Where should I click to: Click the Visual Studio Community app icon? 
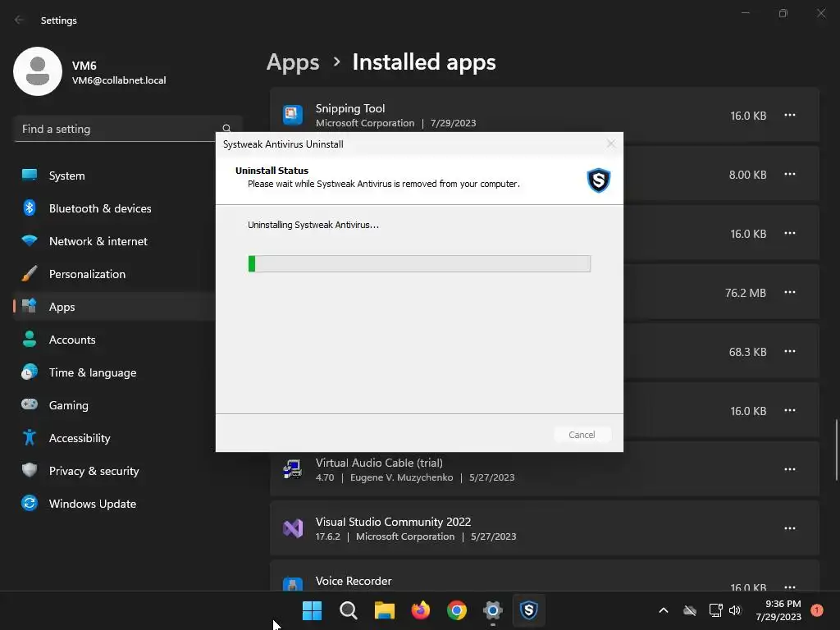coord(293,528)
